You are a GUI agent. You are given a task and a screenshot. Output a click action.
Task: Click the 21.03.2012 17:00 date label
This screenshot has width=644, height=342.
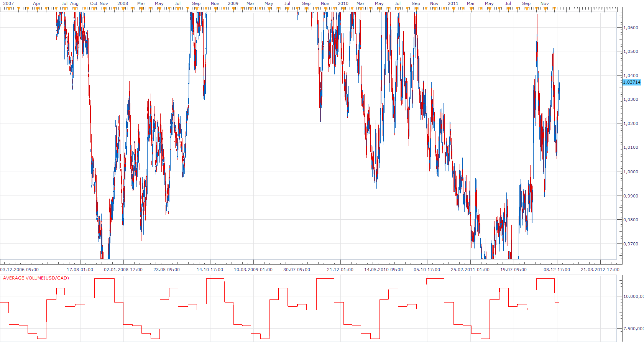[x=600, y=270]
